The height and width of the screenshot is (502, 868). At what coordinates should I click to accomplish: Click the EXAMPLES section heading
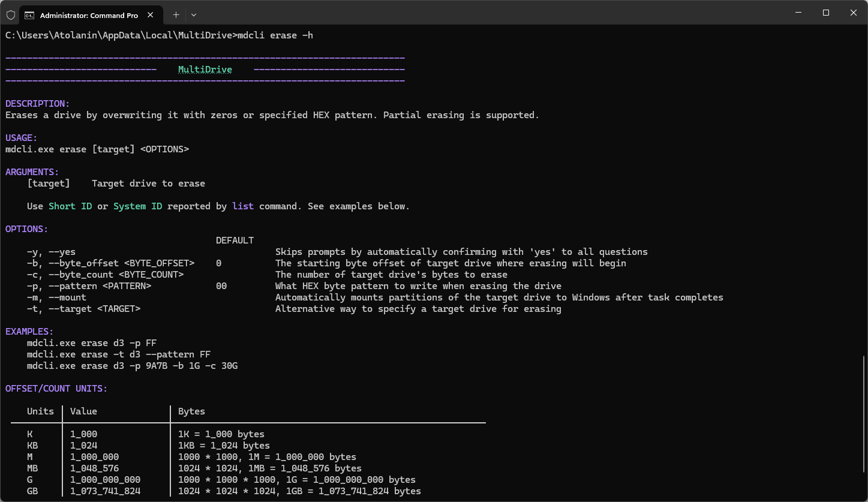click(x=29, y=330)
